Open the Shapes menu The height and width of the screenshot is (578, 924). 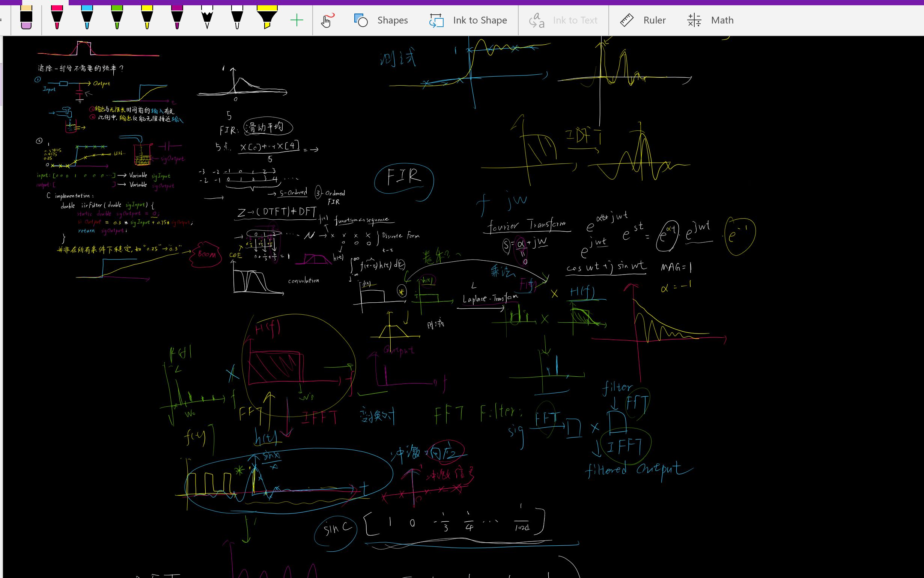pos(392,20)
